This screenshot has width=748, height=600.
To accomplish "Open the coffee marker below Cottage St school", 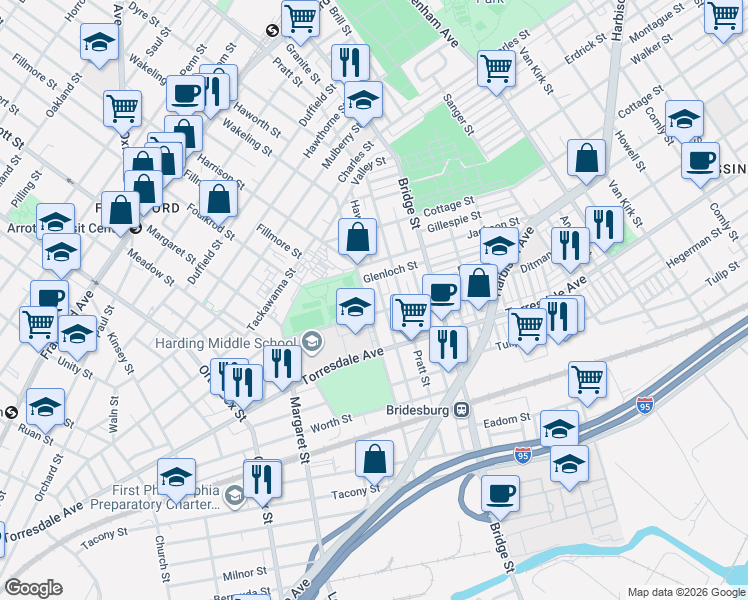I will click(700, 164).
